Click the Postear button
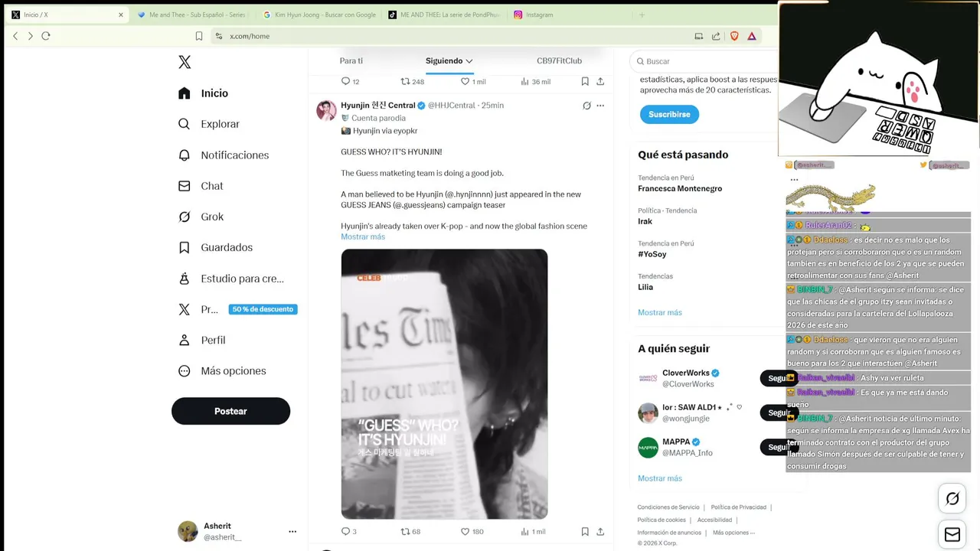The height and width of the screenshot is (551, 980). pos(230,411)
